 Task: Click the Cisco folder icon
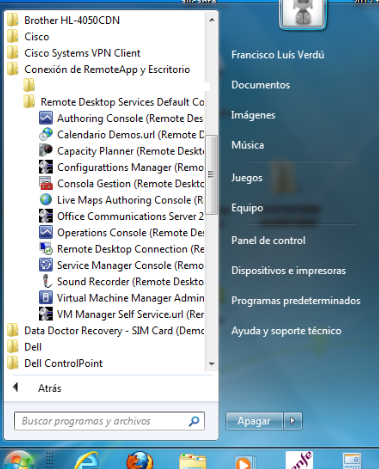point(13,37)
